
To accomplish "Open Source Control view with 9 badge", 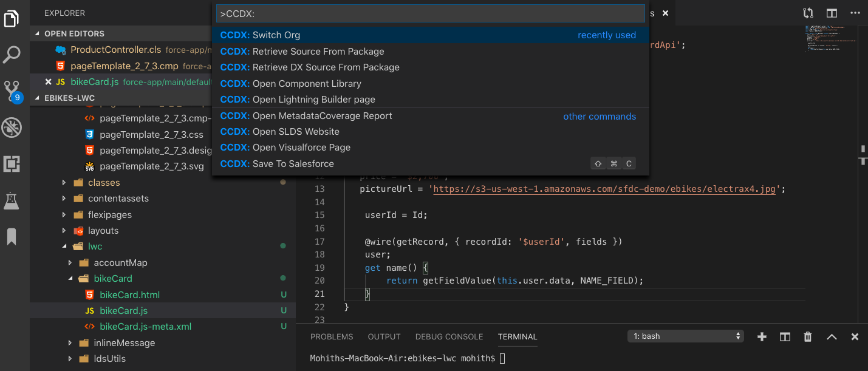I will (12, 91).
